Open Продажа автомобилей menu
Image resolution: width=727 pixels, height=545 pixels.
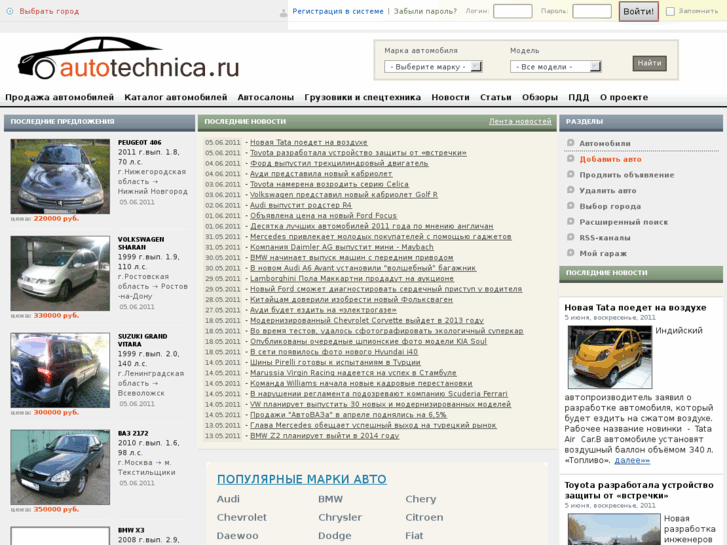coord(59,97)
